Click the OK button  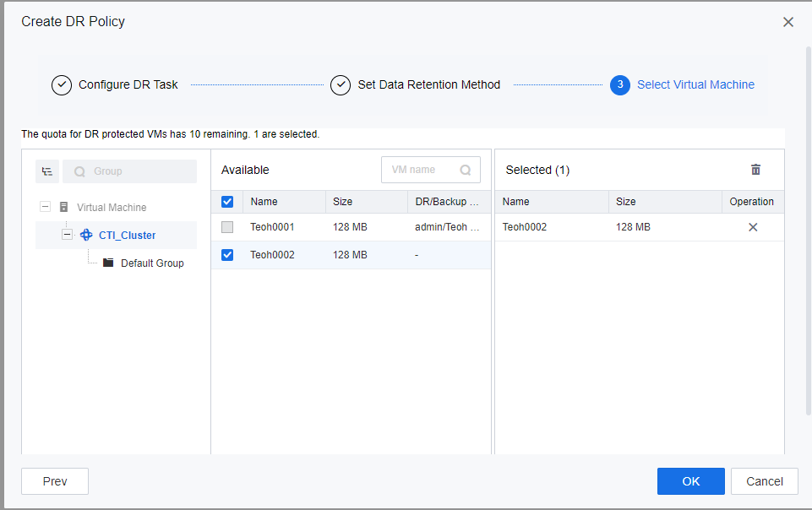pyautogui.click(x=690, y=481)
